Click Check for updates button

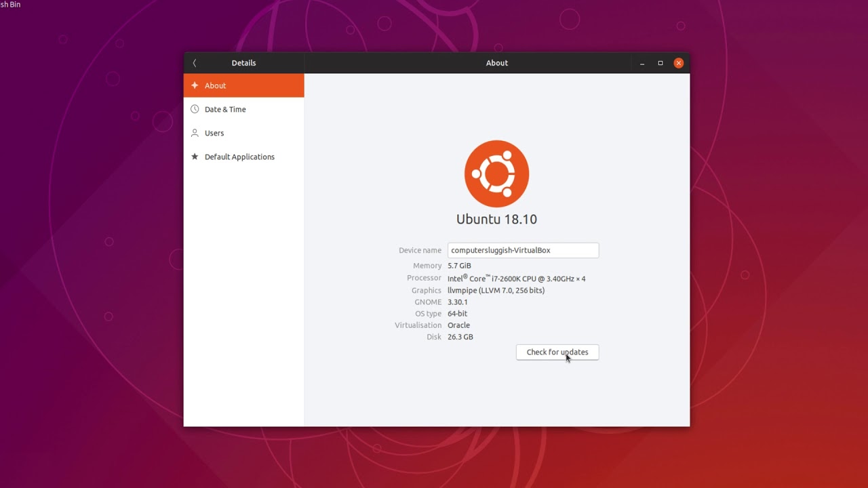tap(557, 352)
